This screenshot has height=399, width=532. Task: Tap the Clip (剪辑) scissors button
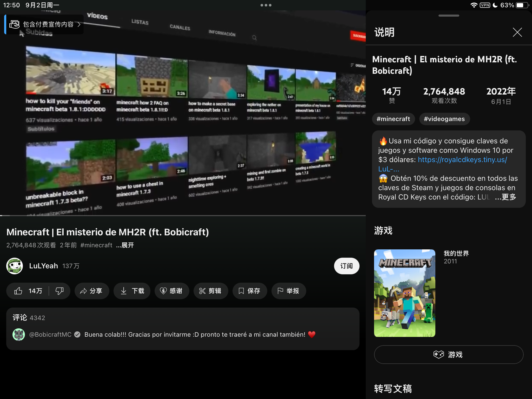(210, 291)
